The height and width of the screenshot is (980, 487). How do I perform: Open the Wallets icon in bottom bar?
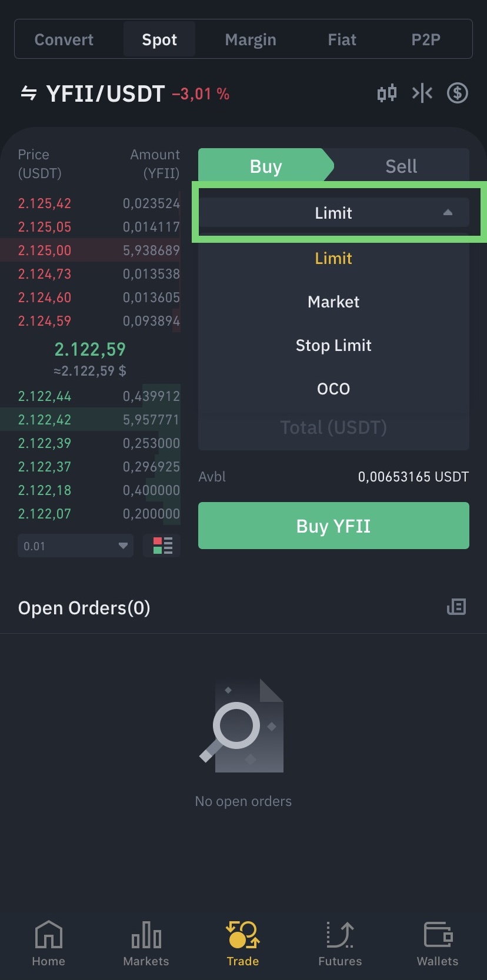[438, 934]
